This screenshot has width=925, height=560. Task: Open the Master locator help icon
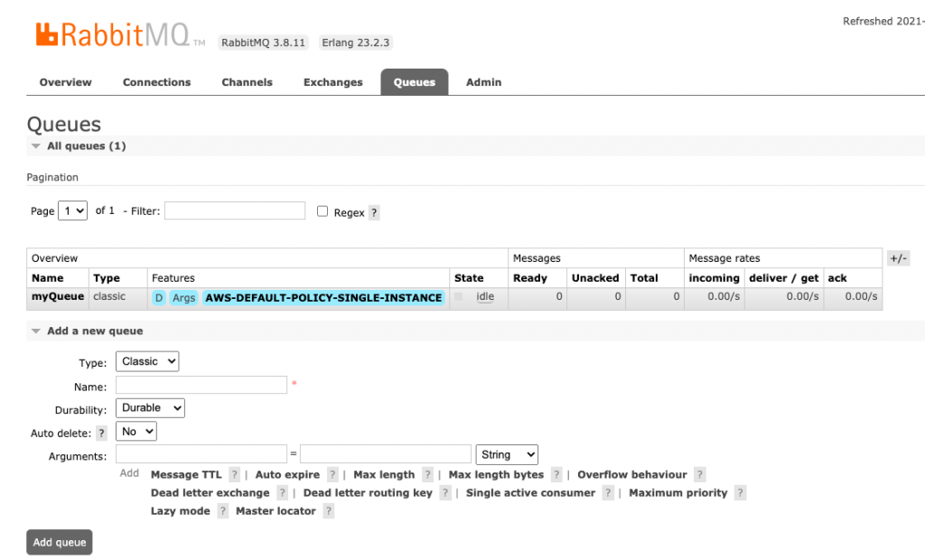point(329,511)
